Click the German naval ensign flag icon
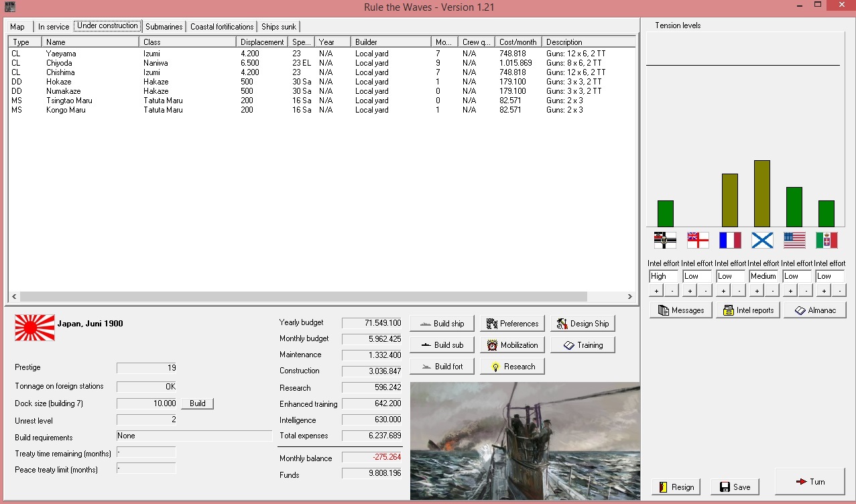This screenshot has height=504, width=856. click(x=665, y=240)
